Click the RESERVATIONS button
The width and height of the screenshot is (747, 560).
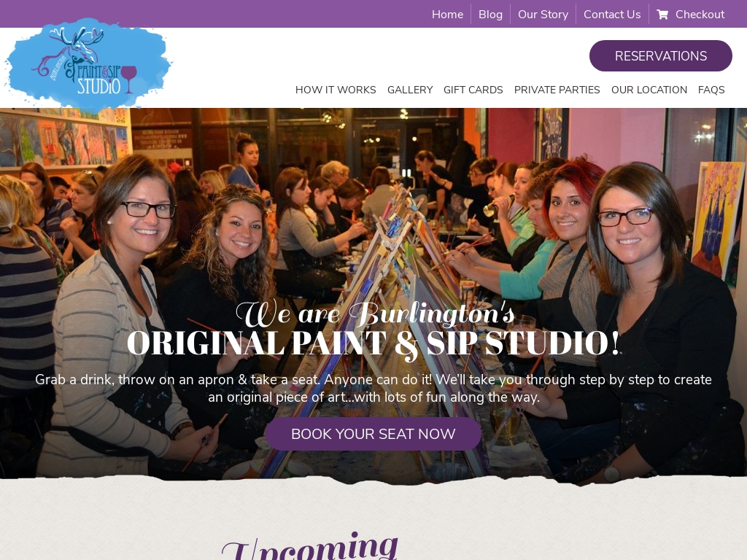[x=660, y=55]
